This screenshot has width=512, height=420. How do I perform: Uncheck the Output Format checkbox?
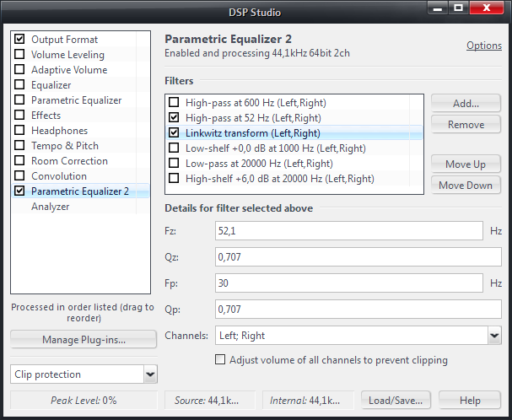pyautogui.click(x=19, y=39)
